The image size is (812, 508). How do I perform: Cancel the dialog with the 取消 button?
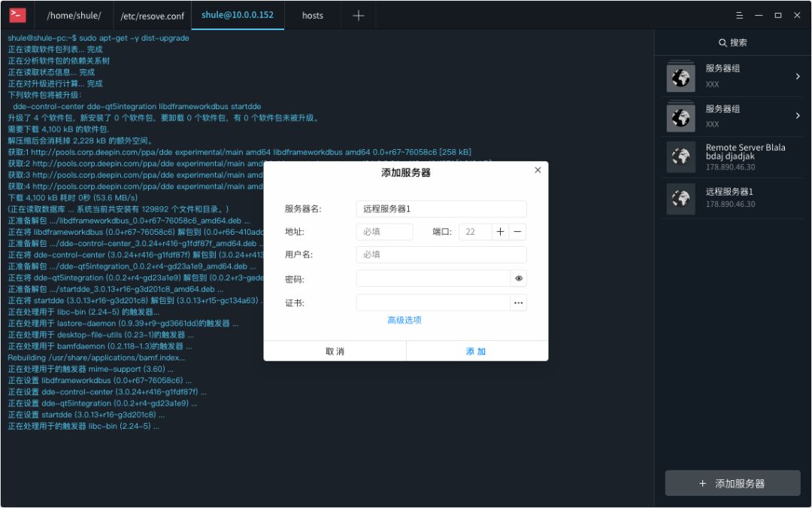point(334,350)
